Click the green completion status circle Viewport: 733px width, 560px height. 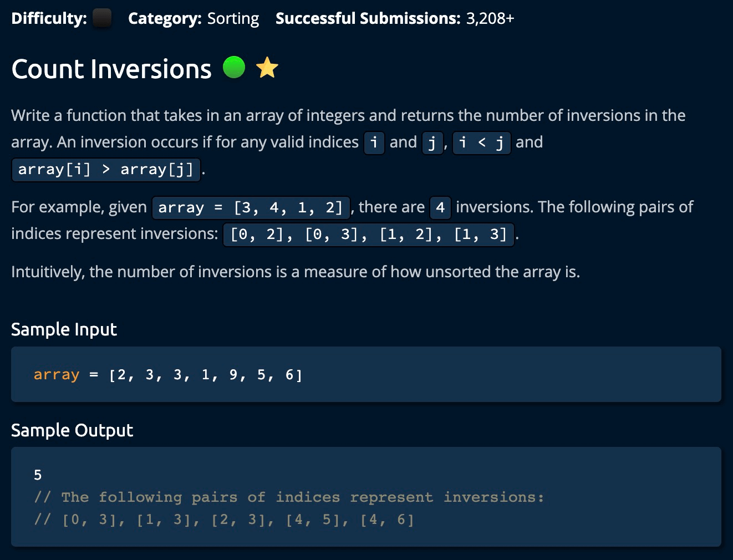[234, 68]
